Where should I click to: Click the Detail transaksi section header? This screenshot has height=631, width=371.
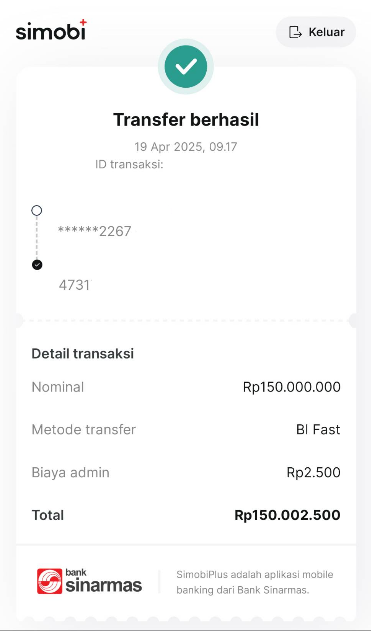click(82, 354)
